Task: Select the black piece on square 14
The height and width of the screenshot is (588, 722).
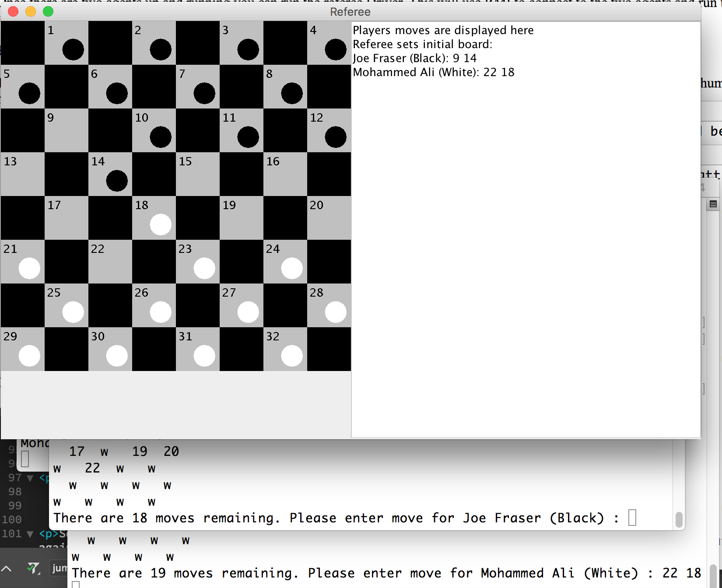Action: [x=117, y=181]
